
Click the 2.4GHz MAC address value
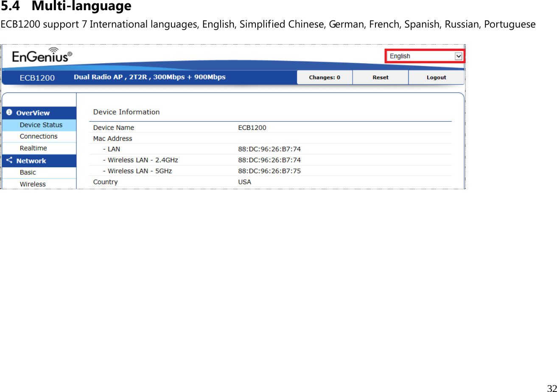(x=269, y=160)
